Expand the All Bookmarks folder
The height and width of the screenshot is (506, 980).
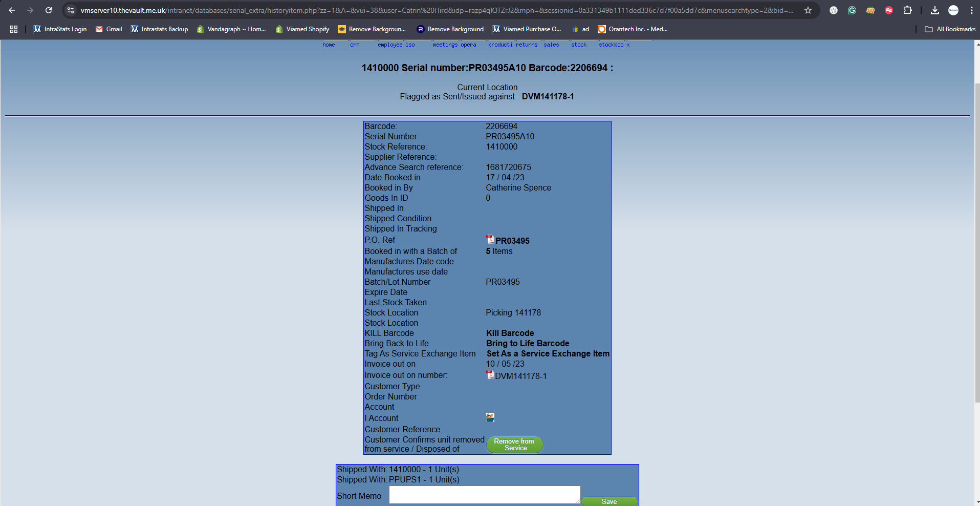950,29
